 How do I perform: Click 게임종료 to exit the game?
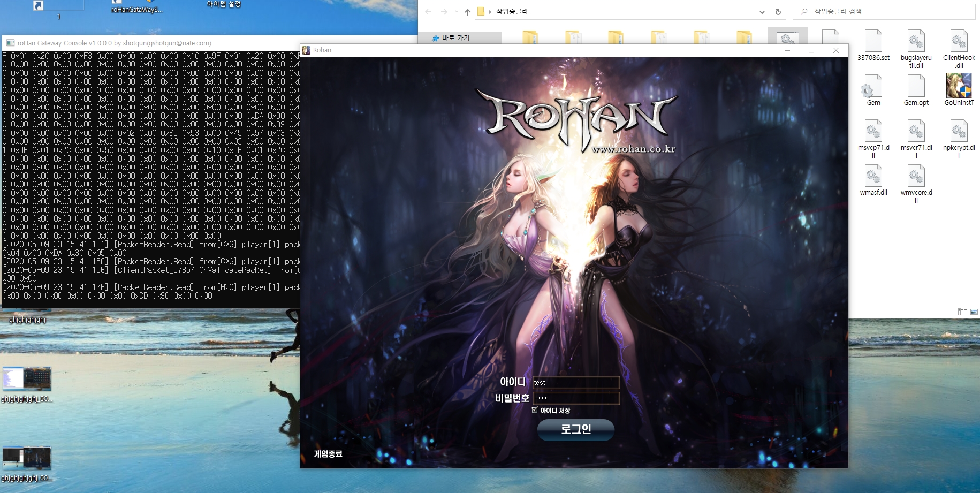tap(328, 454)
